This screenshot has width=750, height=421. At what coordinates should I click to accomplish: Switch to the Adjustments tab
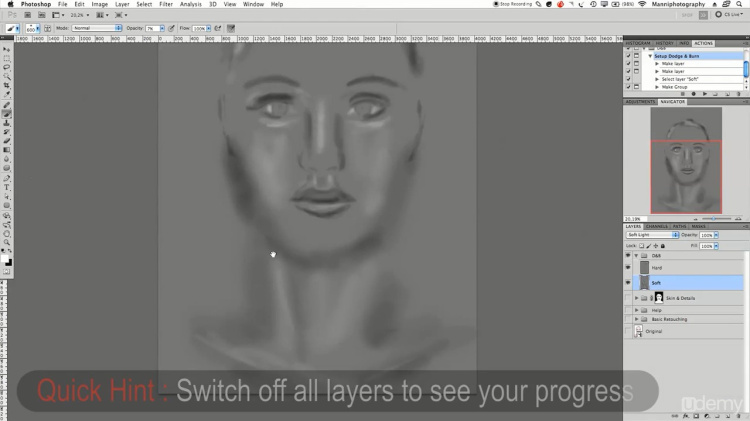tap(640, 102)
